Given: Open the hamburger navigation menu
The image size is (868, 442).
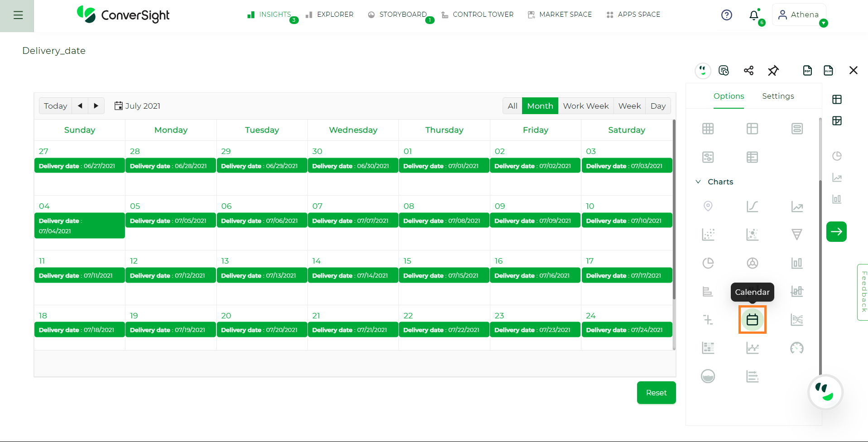Looking at the screenshot, I should click(x=18, y=15).
